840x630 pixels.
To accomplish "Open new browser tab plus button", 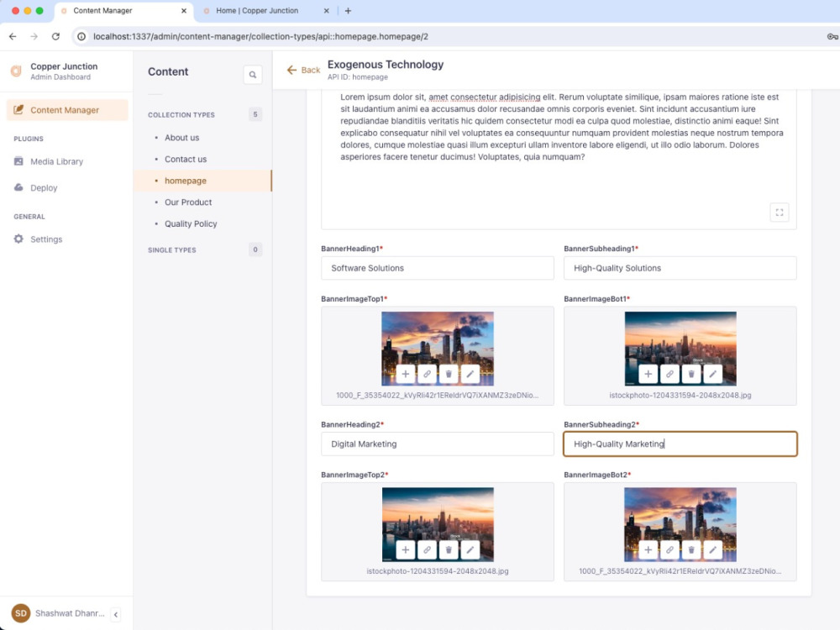I will [349, 11].
